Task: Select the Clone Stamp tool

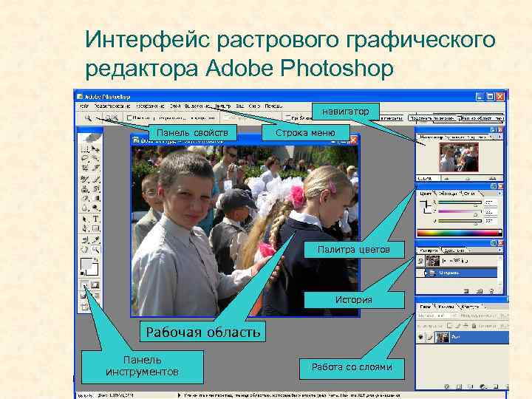Action: point(85,189)
